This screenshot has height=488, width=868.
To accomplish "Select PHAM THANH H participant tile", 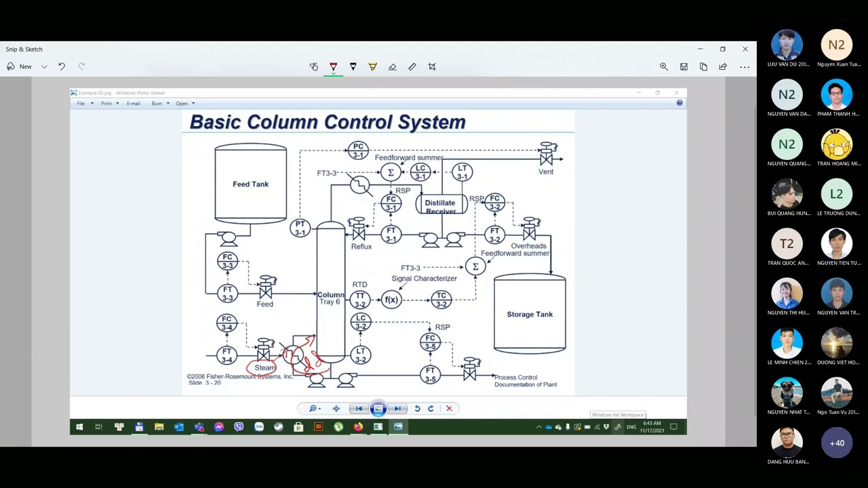I will 837,98.
